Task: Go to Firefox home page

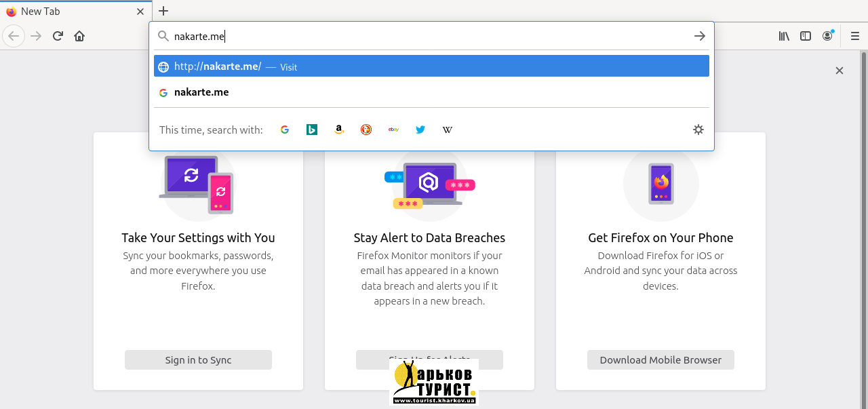Action: 79,36
